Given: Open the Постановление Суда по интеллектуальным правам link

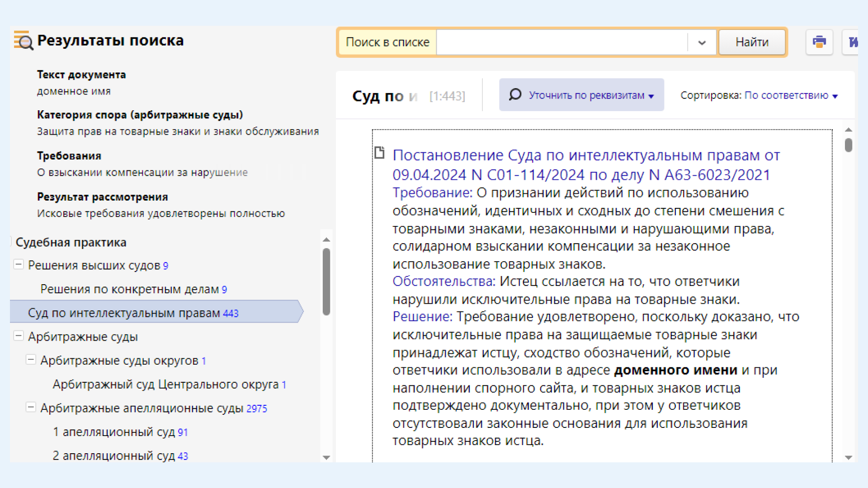Looking at the screenshot, I should [586, 165].
